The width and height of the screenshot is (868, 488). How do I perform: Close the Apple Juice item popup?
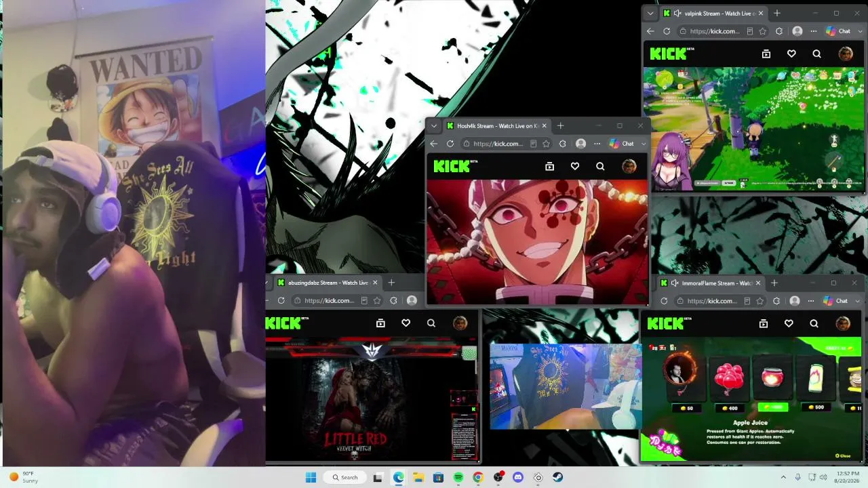(x=843, y=456)
